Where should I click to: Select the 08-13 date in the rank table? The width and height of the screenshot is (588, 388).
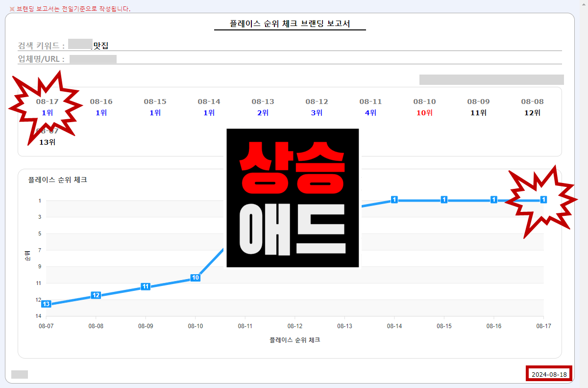click(263, 102)
